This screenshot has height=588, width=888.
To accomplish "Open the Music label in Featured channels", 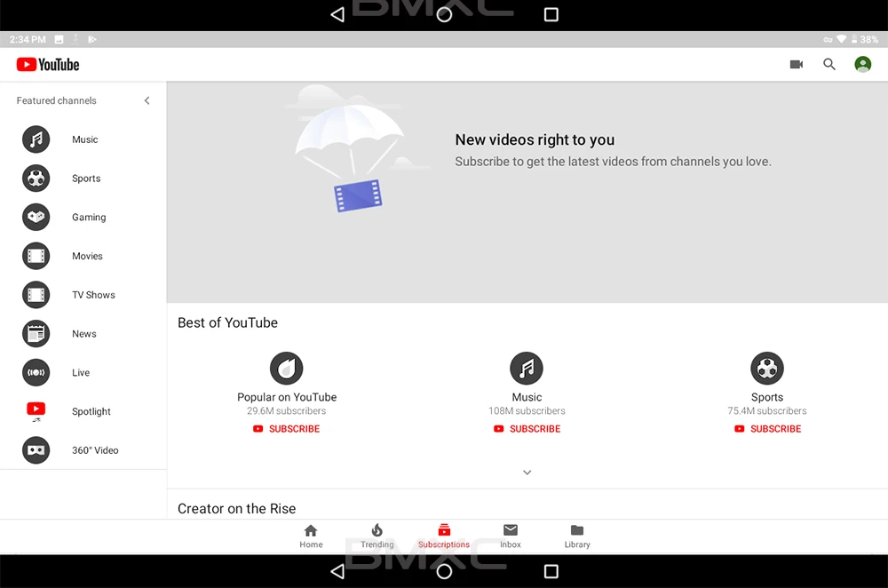I will [x=85, y=139].
